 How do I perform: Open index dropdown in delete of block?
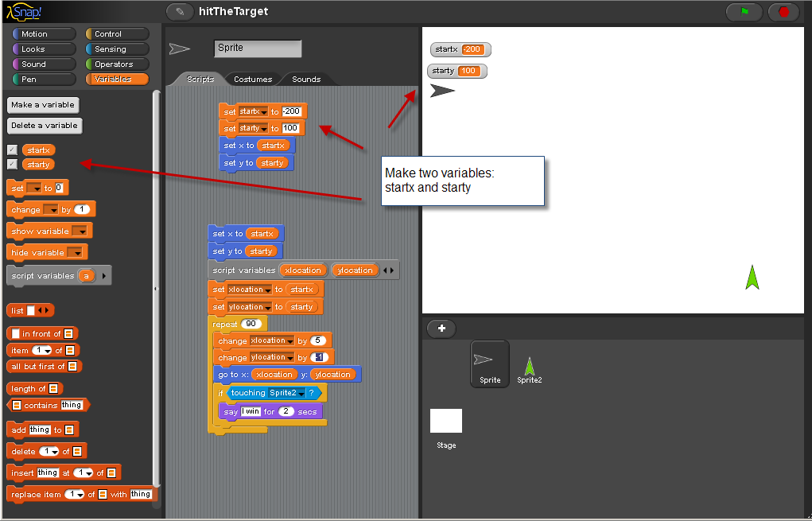coord(55,452)
